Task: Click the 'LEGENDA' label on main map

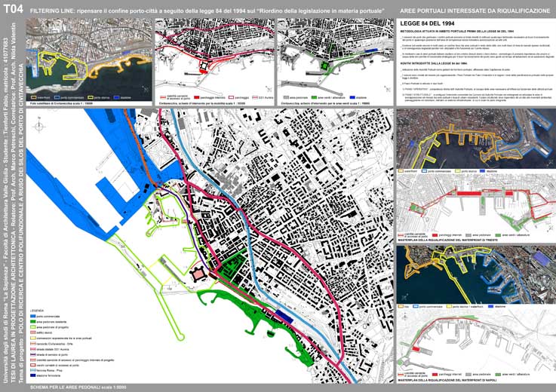Action: [x=37, y=311]
